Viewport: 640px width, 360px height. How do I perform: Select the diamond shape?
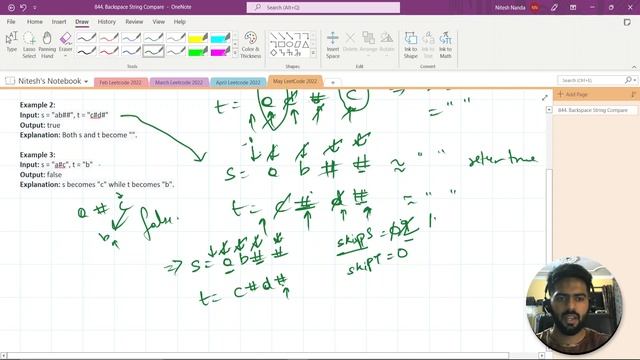273,53
